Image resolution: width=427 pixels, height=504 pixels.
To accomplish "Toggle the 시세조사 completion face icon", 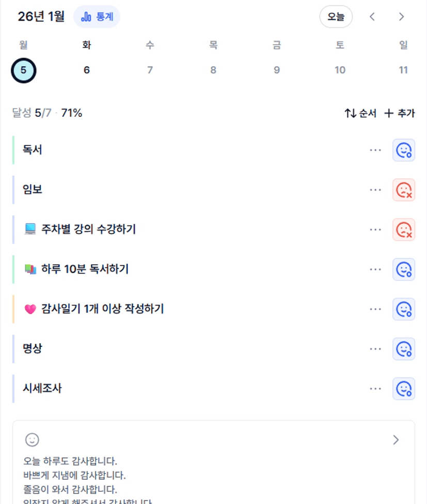I will pos(403,389).
